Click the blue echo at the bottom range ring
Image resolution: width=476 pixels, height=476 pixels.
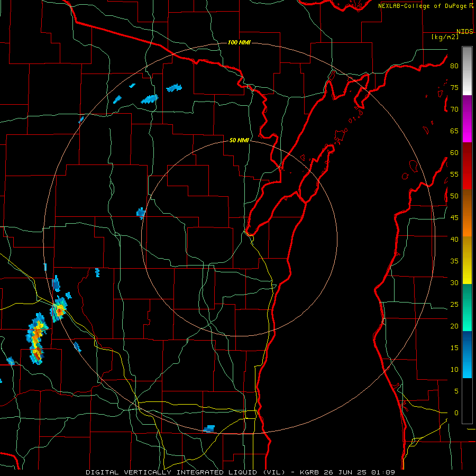click(209, 428)
